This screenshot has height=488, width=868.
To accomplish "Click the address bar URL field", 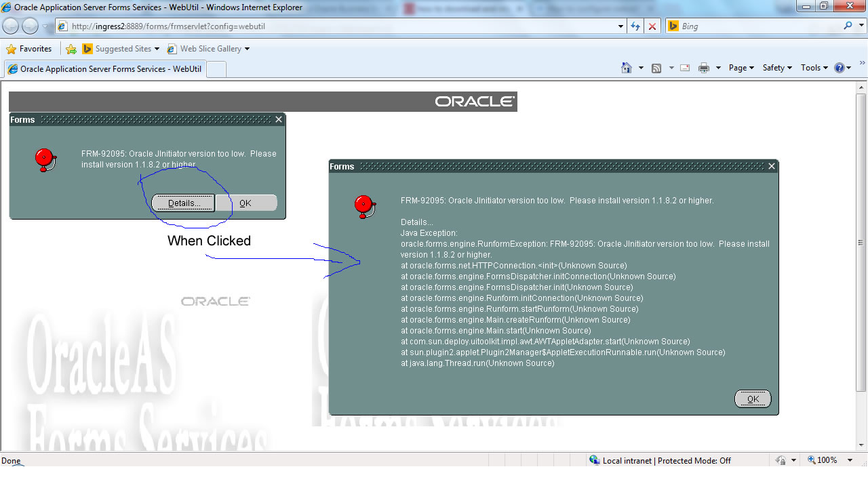I will point(336,26).
